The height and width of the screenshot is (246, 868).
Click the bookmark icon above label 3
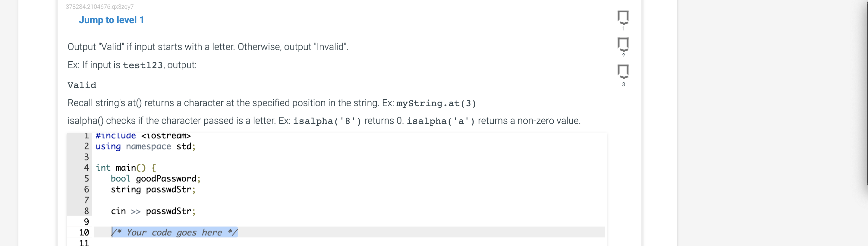(x=623, y=71)
